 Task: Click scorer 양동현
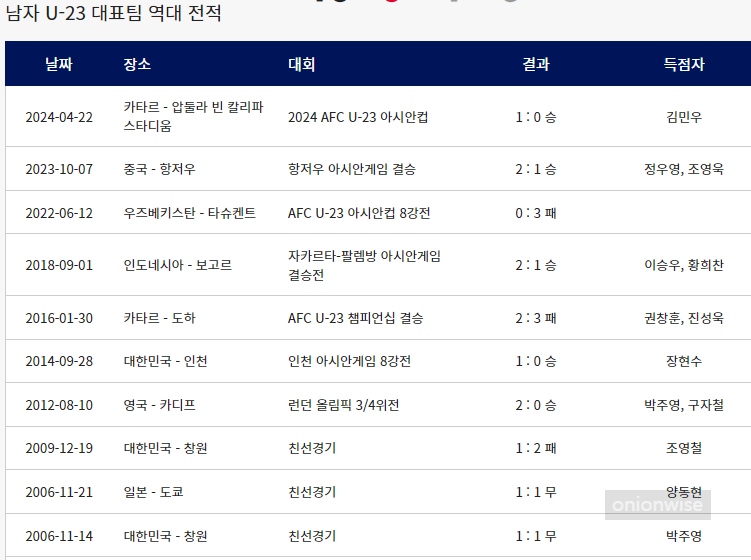pos(683,492)
